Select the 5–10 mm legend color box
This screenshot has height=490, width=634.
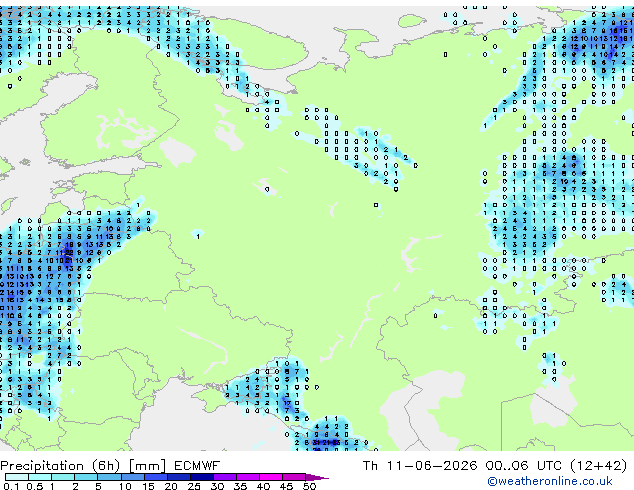tap(109, 477)
